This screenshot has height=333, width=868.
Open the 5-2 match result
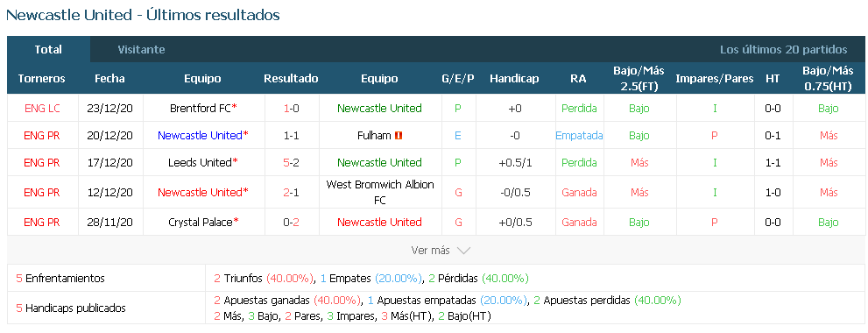[291, 162]
